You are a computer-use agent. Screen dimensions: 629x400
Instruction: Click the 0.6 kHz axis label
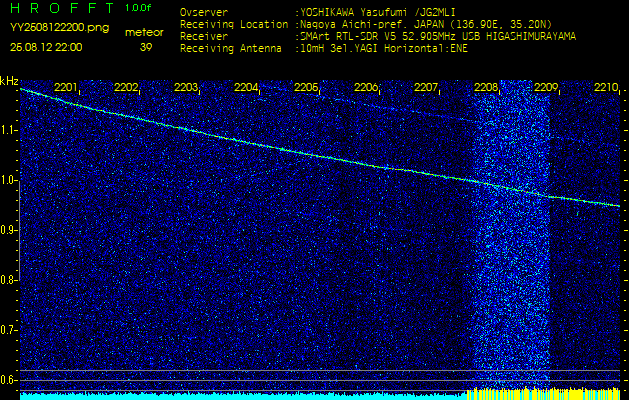point(9,380)
